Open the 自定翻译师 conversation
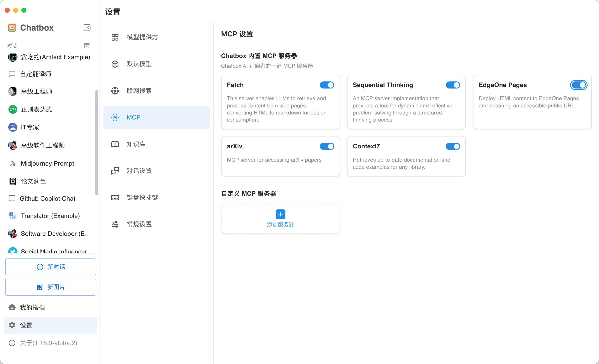 coord(51,74)
